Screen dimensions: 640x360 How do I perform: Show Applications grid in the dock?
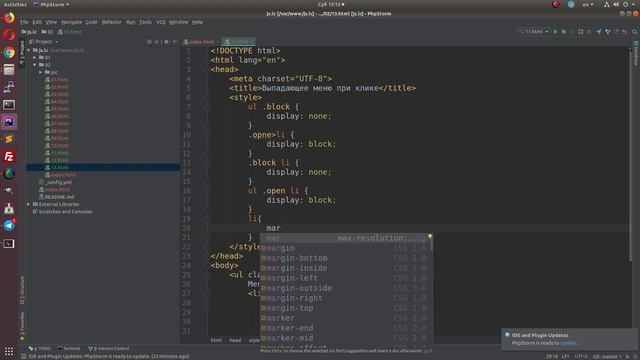(x=9, y=351)
